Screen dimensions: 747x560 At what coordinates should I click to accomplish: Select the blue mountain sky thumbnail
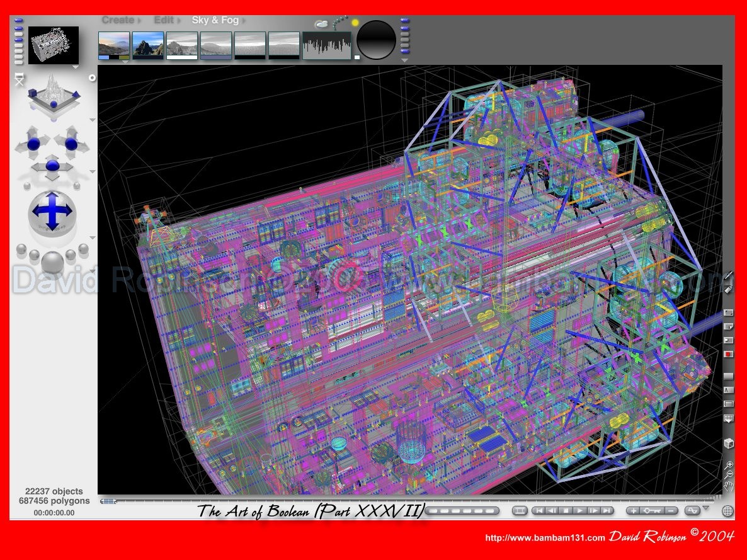click(x=147, y=45)
